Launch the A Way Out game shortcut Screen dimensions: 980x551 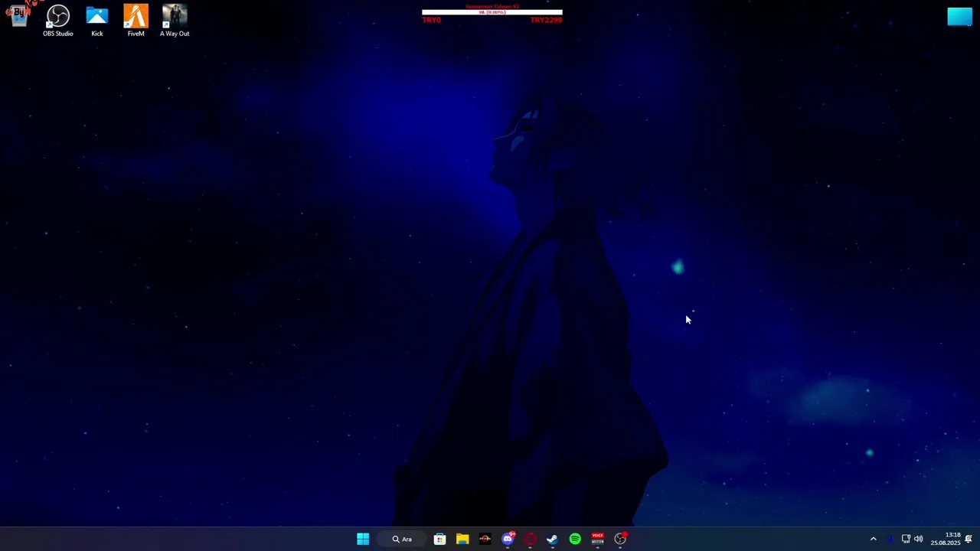click(x=175, y=21)
